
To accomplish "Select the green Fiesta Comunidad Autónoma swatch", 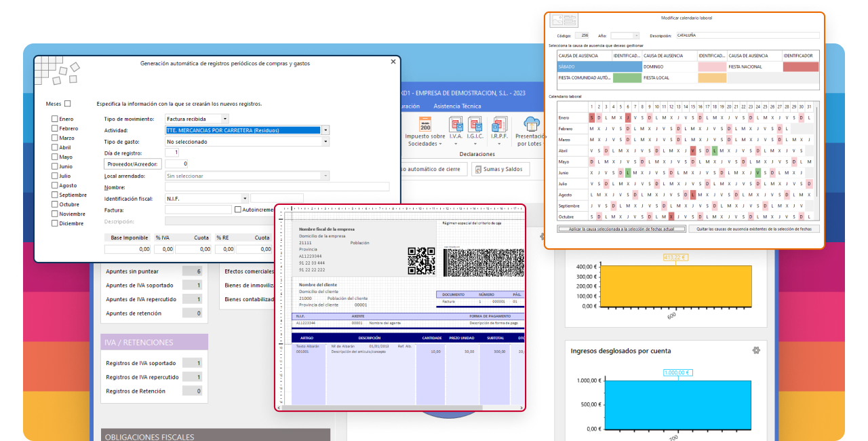I will pos(627,78).
